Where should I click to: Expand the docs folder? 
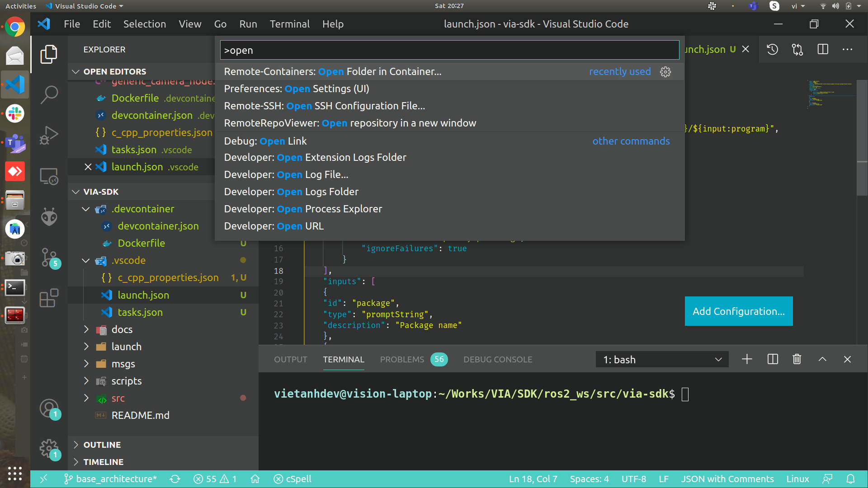(x=122, y=329)
